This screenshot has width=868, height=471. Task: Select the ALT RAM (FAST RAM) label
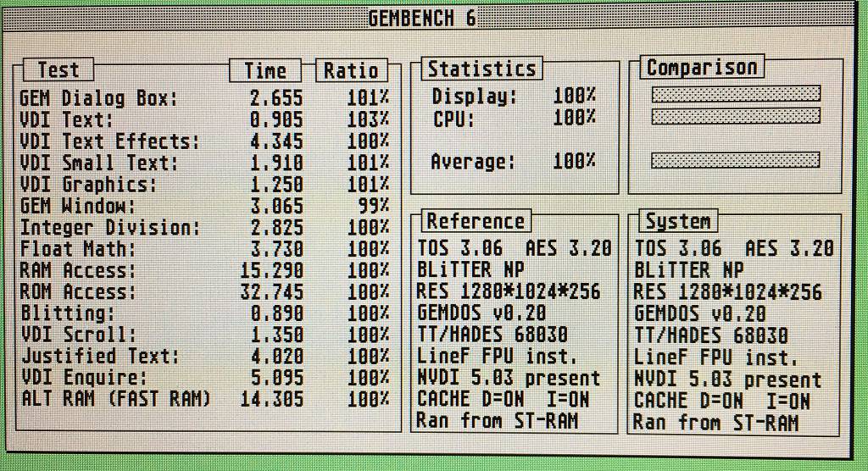[115, 400]
